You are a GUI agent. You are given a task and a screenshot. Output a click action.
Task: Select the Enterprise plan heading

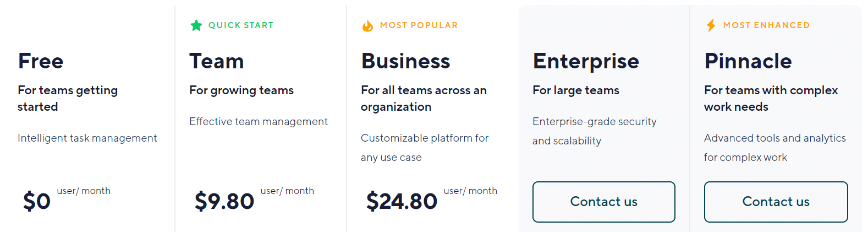[x=586, y=62]
